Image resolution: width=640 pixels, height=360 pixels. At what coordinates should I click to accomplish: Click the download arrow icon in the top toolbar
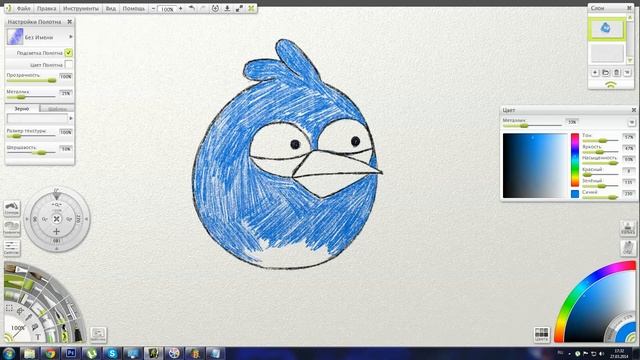227,9
